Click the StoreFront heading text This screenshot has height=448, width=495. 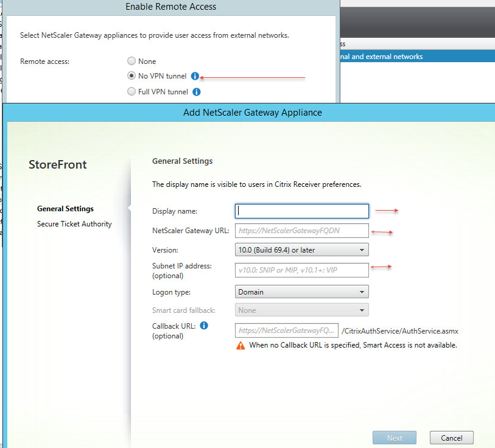point(58,164)
